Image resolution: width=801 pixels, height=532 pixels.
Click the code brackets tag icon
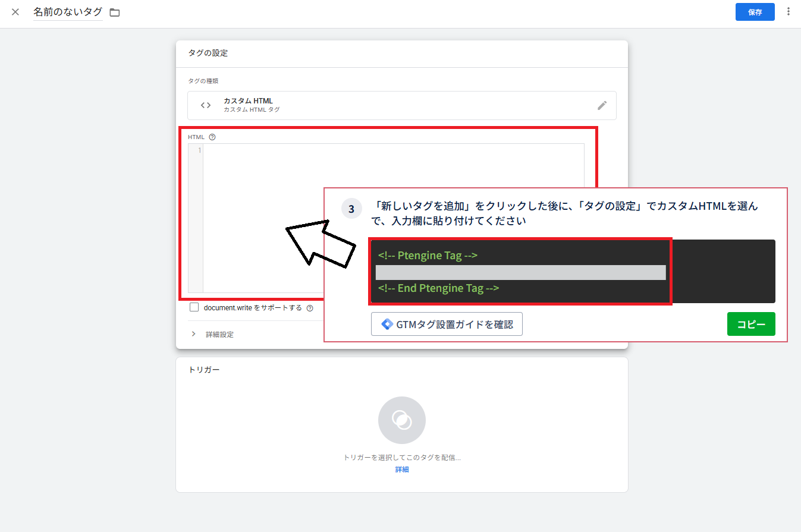click(x=206, y=105)
